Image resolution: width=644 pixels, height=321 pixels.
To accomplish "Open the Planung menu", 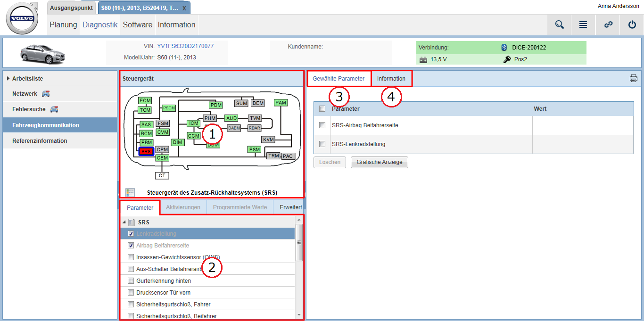I will click(x=63, y=25).
